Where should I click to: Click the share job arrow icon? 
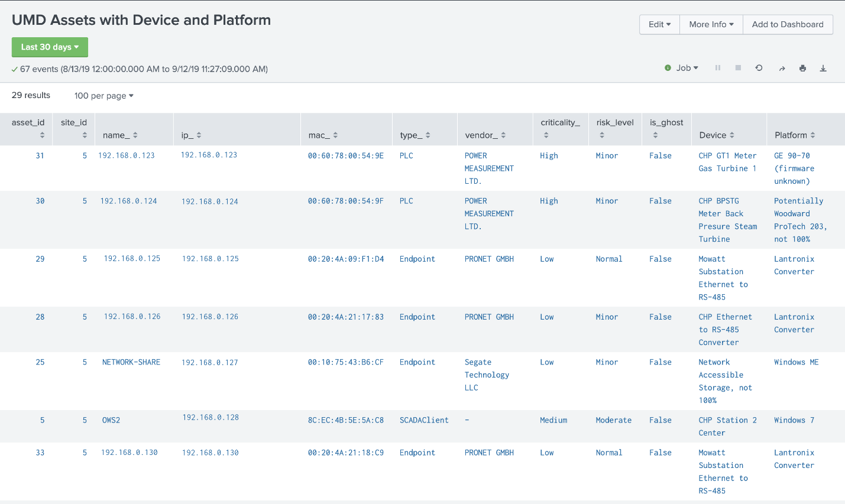782,69
